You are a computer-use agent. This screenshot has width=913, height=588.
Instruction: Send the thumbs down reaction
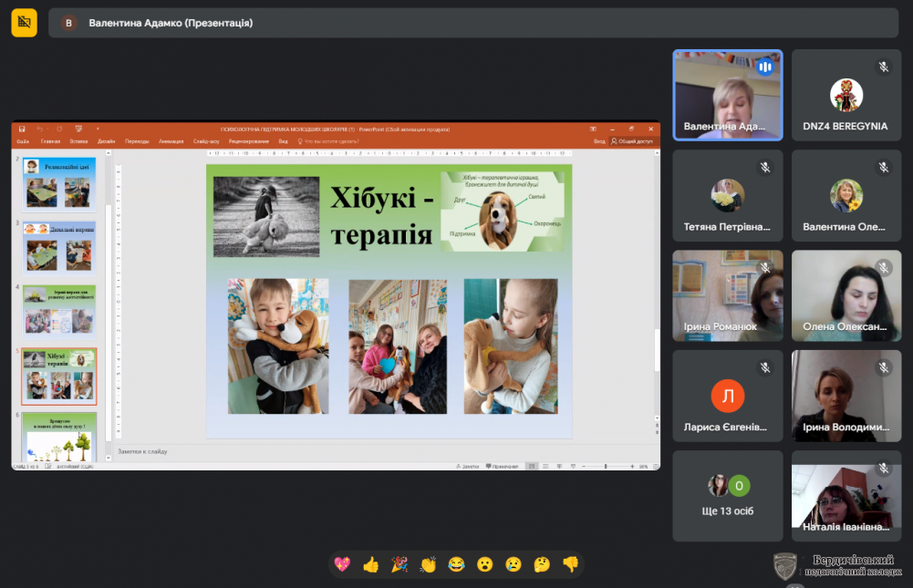(x=571, y=564)
